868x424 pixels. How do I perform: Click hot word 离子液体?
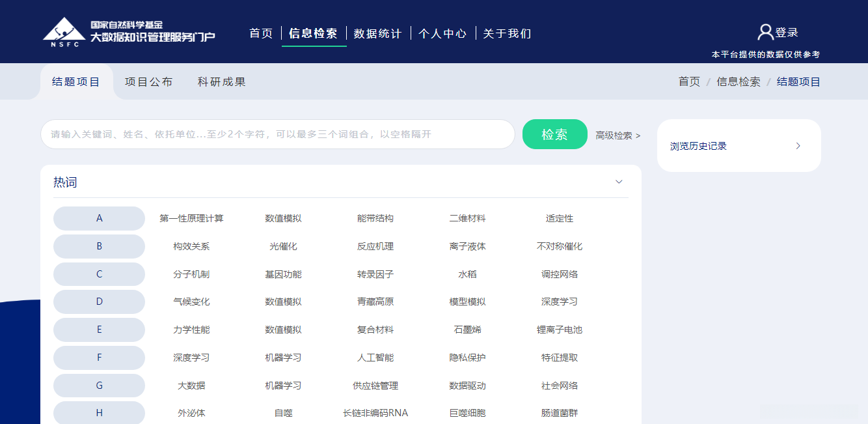tap(467, 246)
